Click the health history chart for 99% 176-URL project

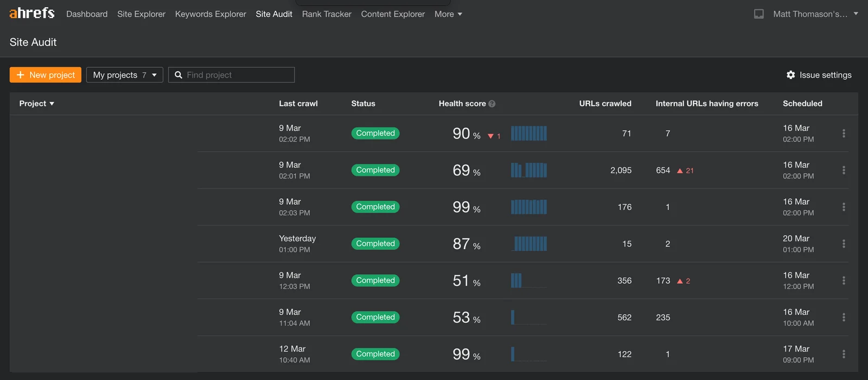pyautogui.click(x=529, y=207)
